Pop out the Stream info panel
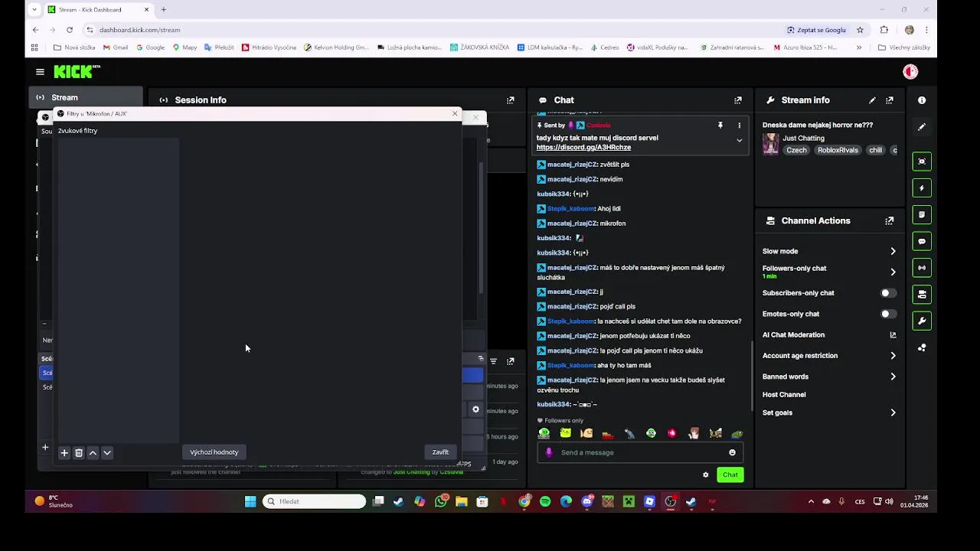 coord(890,100)
